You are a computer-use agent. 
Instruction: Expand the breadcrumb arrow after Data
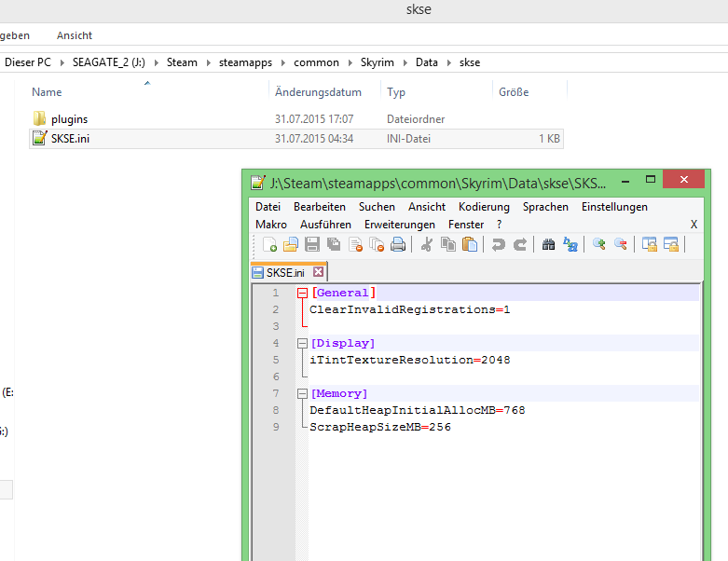point(449,62)
